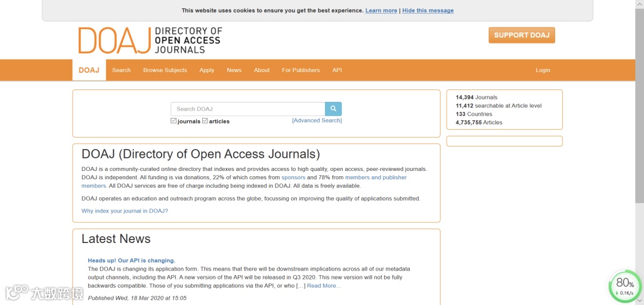Click the 14,394 Journals statistic
The width and height of the screenshot is (644, 305).
click(x=476, y=97)
